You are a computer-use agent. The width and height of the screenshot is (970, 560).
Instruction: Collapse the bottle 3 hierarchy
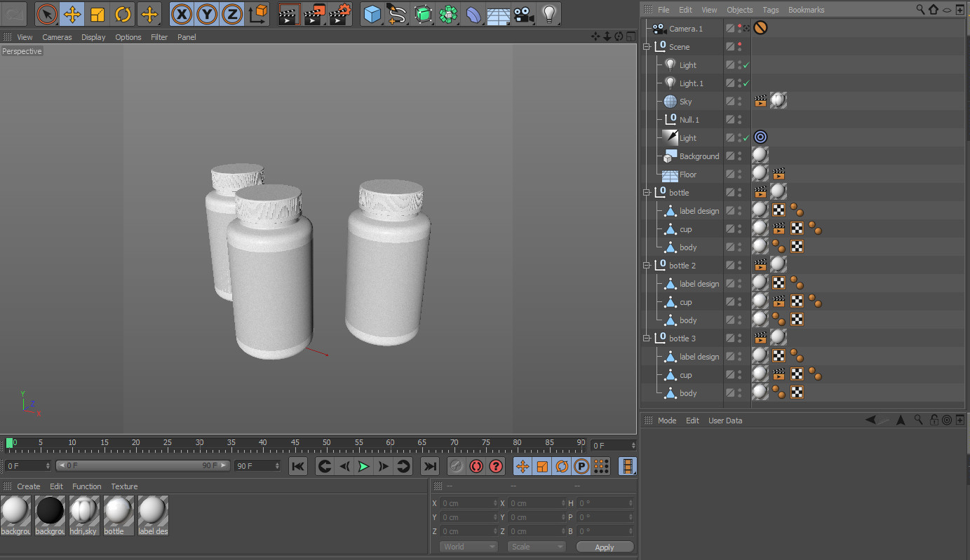point(647,338)
